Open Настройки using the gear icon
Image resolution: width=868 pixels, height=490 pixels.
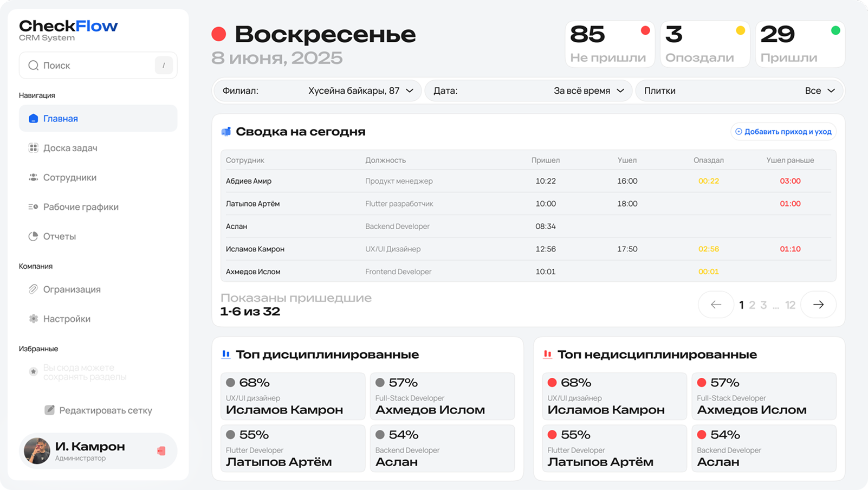pos(33,319)
